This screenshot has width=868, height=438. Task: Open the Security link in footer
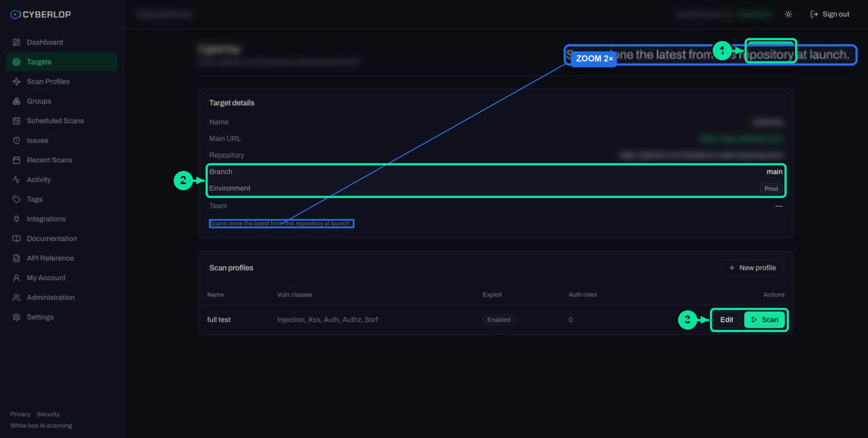(48, 414)
